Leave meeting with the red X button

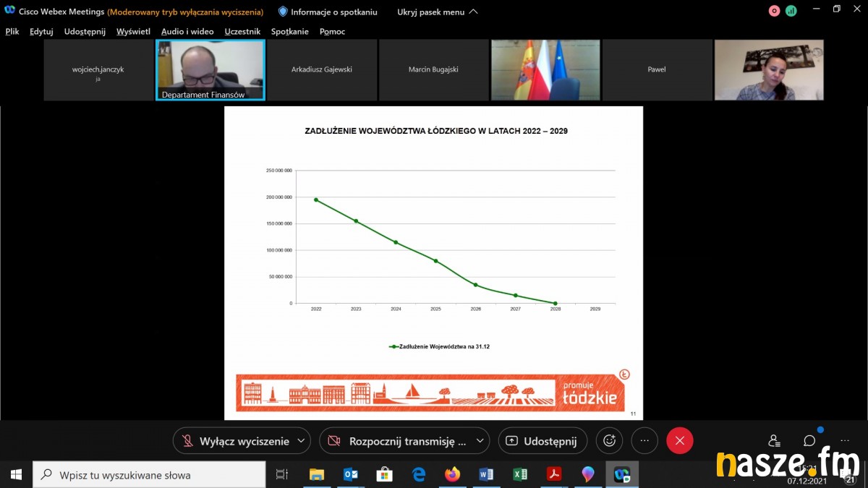[x=679, y=440]
